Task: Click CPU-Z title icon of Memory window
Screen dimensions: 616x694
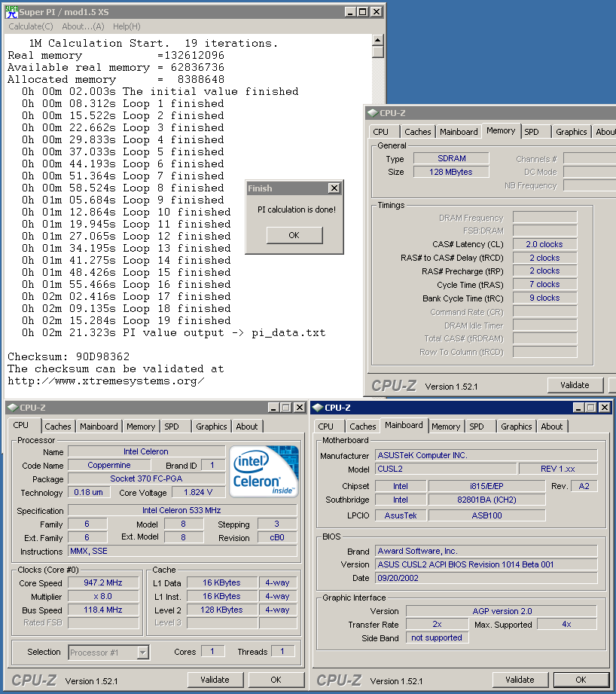Action: pos(371,113)
